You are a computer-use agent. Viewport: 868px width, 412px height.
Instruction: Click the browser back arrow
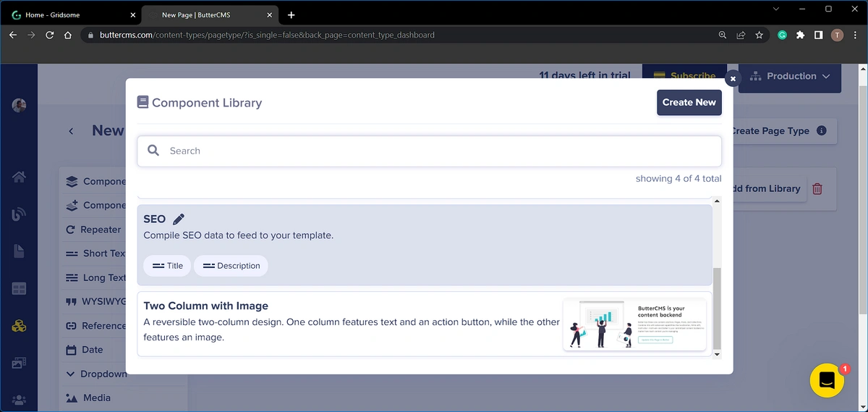13,35
